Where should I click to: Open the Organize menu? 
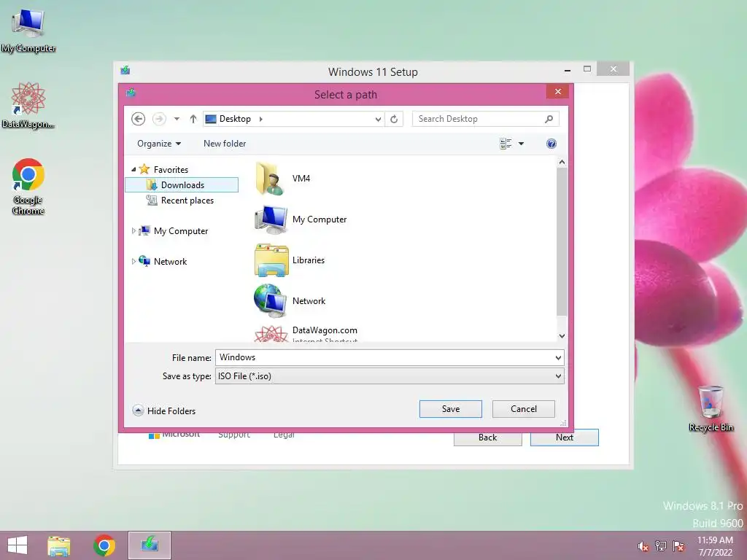(x=158, y=144)
